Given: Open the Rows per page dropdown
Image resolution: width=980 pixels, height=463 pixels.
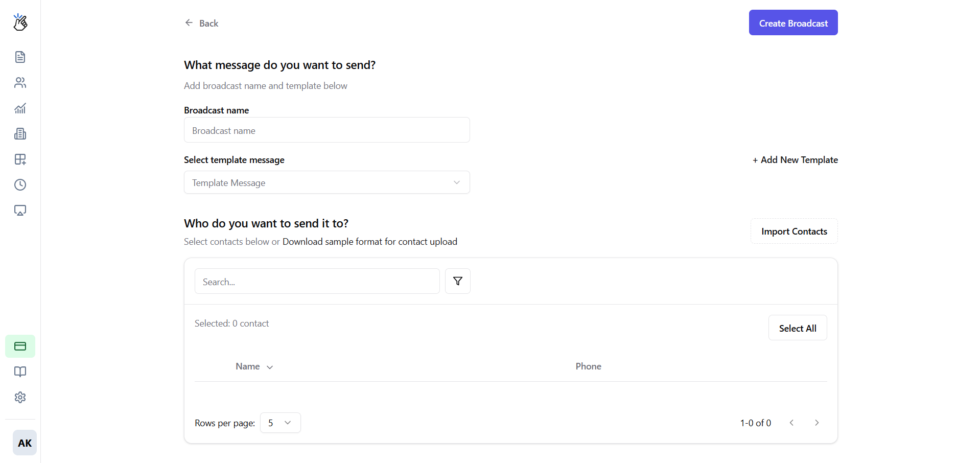Looking at the screenshot, I should pyautogui.click(x=280, y=423).
